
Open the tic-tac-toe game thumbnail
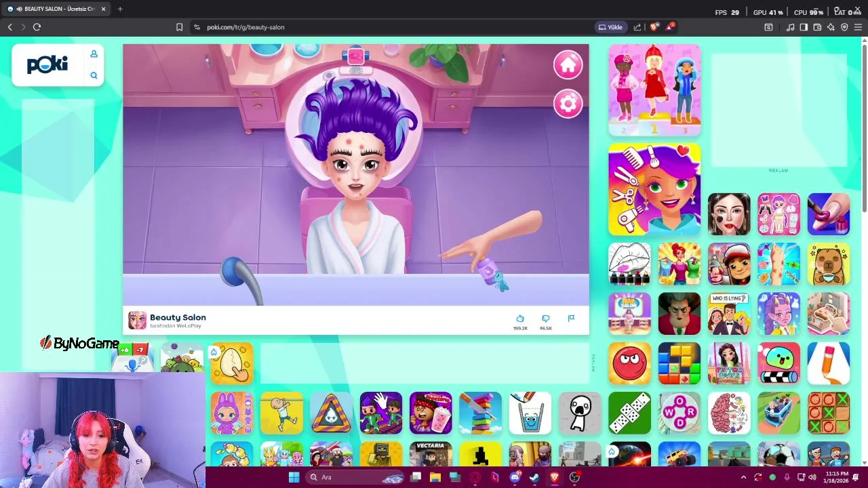[x=828, y=413]
